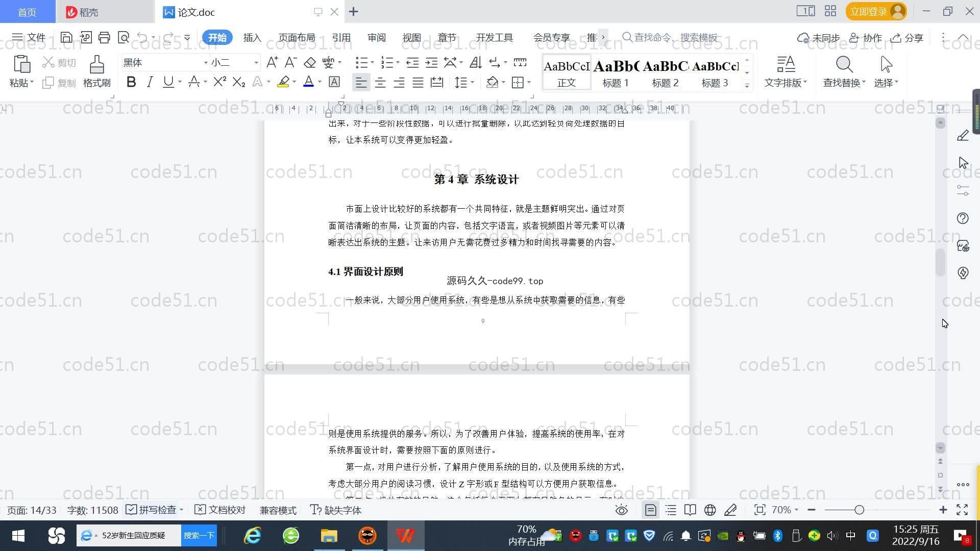Click the Format Painter brush icon
The width and height of the screenshot is (980, 551).
[x=96, y=65]
